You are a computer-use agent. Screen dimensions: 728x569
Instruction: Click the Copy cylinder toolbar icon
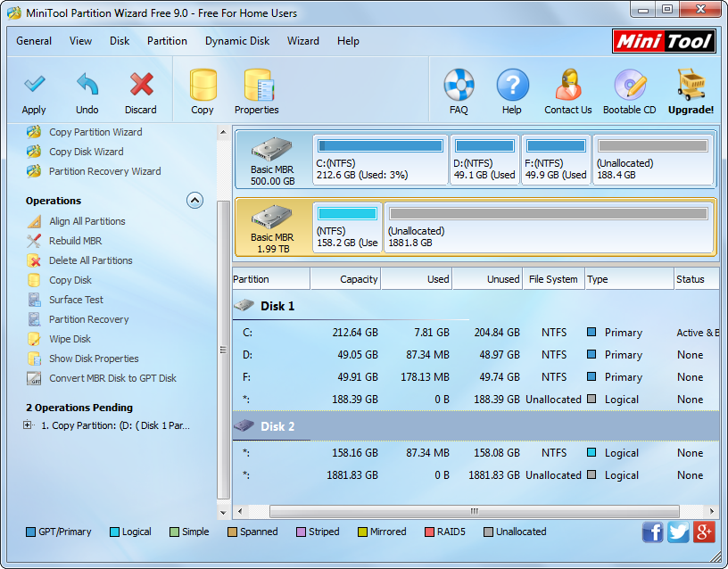pos(203,85)
